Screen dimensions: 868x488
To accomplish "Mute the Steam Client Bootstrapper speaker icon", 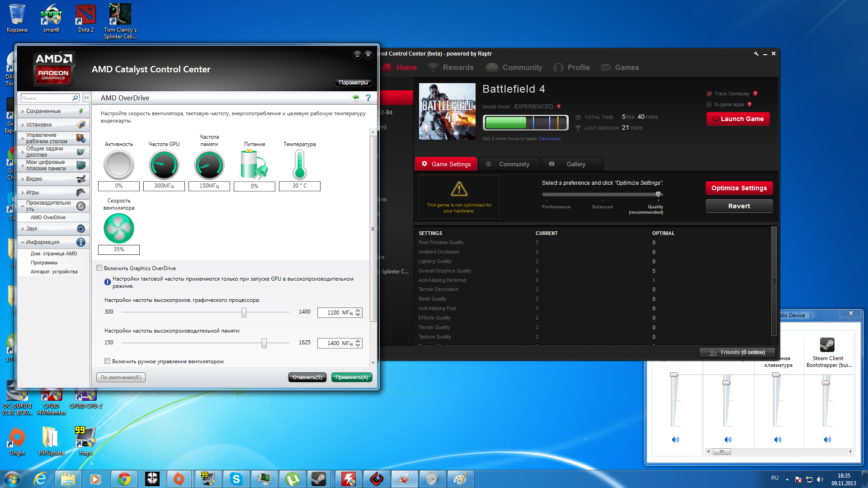I will tap(827, 440).
